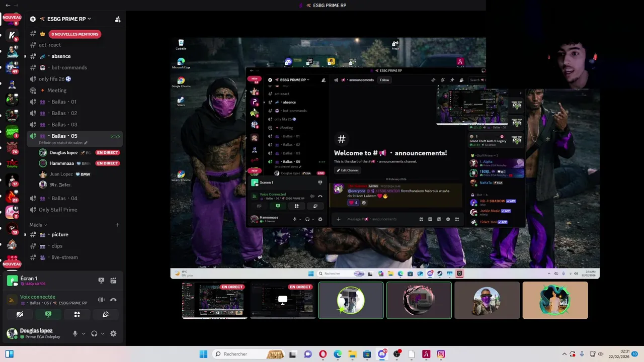Select second EN DIRECT stream thumbnail
Image resolution: width=644 pixels, height=362 pixels.
click(283, 300)
